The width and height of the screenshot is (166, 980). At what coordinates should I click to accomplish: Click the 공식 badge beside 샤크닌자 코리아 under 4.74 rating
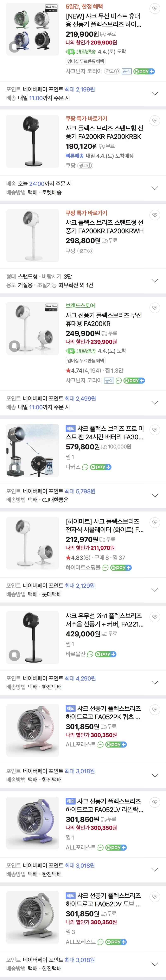(x=109, y=380)
